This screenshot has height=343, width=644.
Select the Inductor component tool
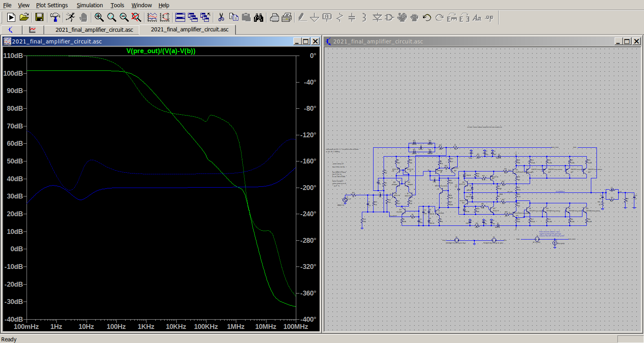pos(364,17)
